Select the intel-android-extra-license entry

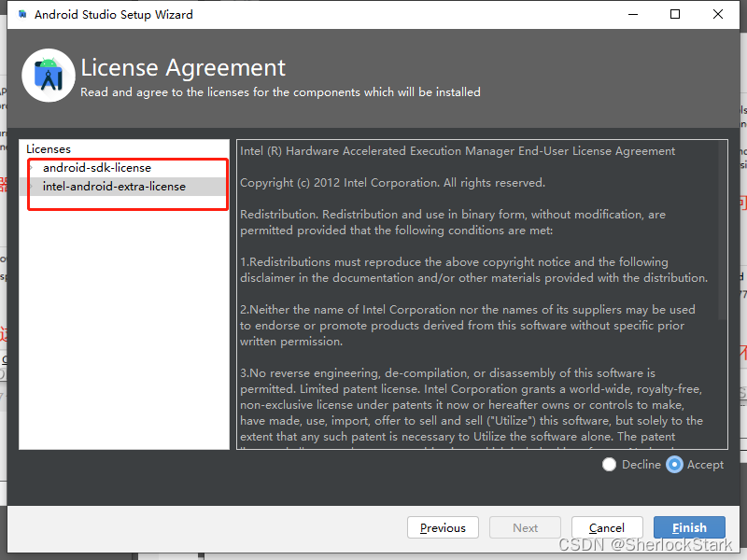point(114,186)
